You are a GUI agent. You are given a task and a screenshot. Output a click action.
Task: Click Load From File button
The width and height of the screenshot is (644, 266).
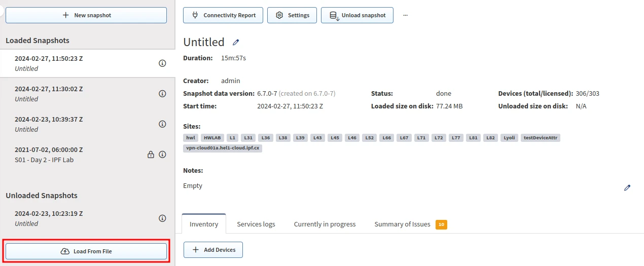point(86,251)
